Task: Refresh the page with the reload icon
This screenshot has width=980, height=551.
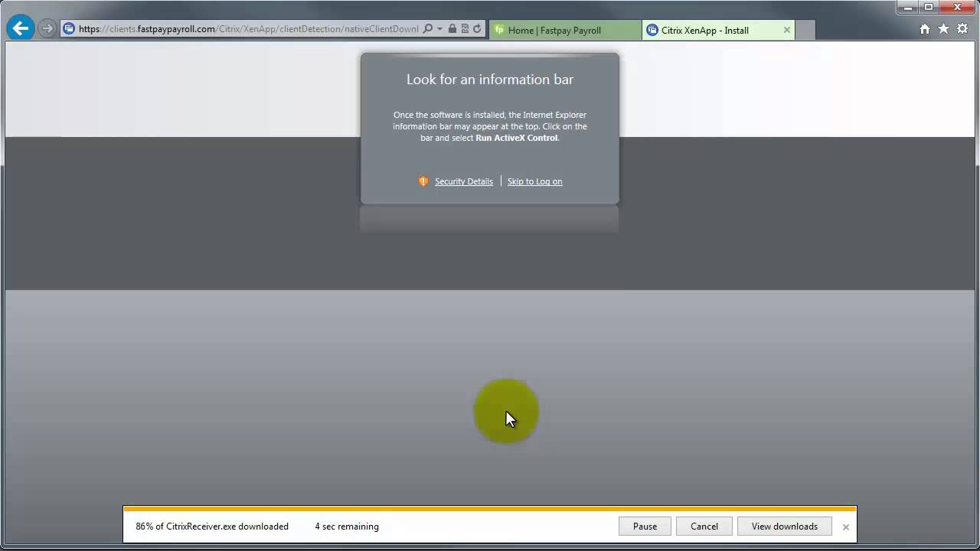Action: tap(477, 29)
